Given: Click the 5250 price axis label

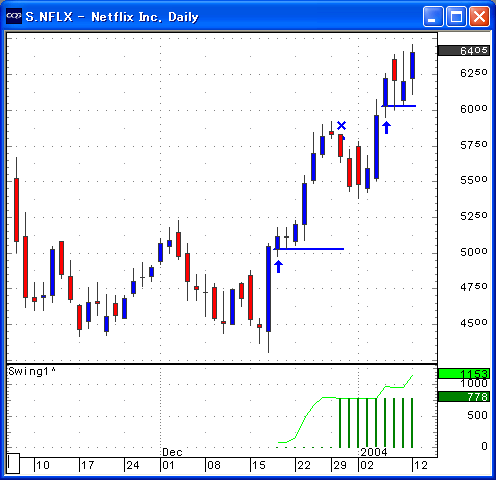Looking at the screenshot, I should pos(474,216).
